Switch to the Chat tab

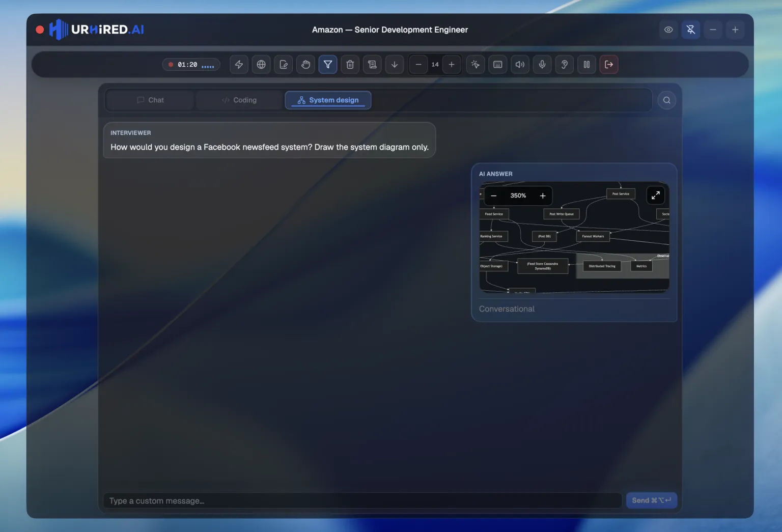(x=150, y=100)
